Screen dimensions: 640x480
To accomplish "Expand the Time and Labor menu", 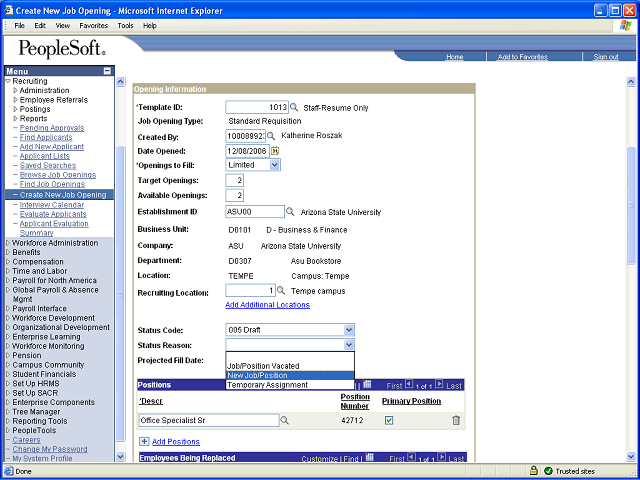I will 8,271.
